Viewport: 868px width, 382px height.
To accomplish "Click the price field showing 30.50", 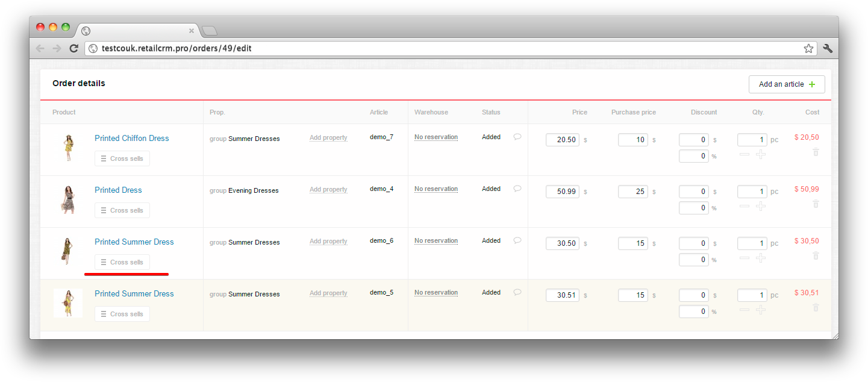I will (563, 243).
